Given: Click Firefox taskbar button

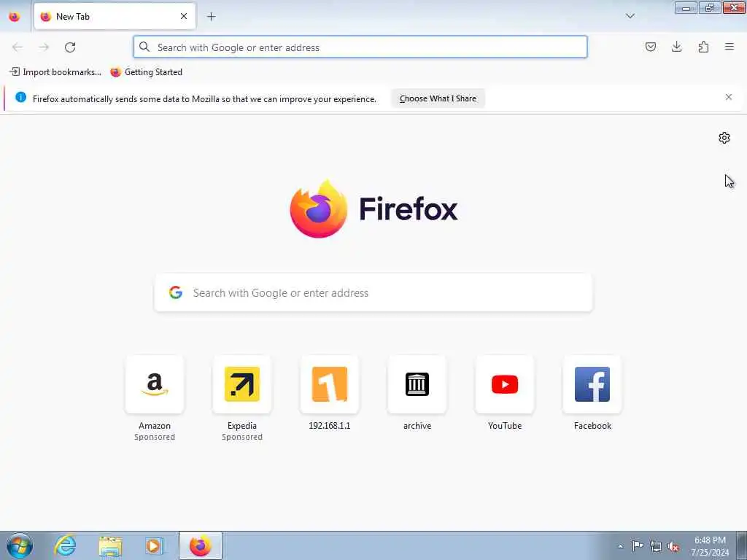Looking at the screenshot, I should (x=201, y=545).
